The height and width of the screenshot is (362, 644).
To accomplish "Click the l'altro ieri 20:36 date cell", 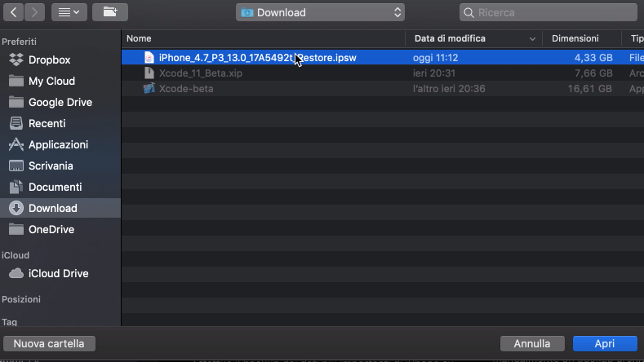I will tap(449, 89).
